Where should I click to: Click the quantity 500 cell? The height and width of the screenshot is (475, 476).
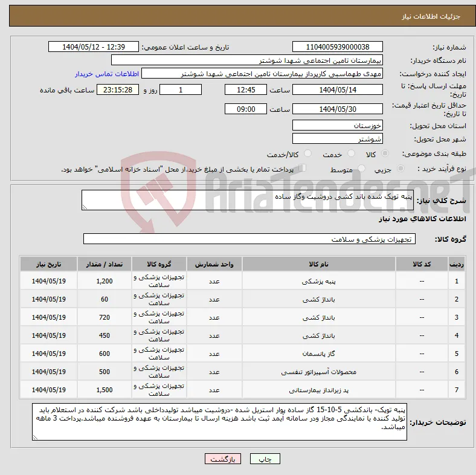pos(105,372)
